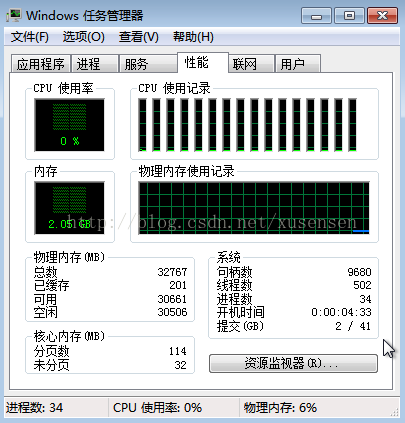The height and width of the screenshot is (423, 405).
Task: Click the 分页数 label
Action: pyautogui.click(x=51, y=351)
